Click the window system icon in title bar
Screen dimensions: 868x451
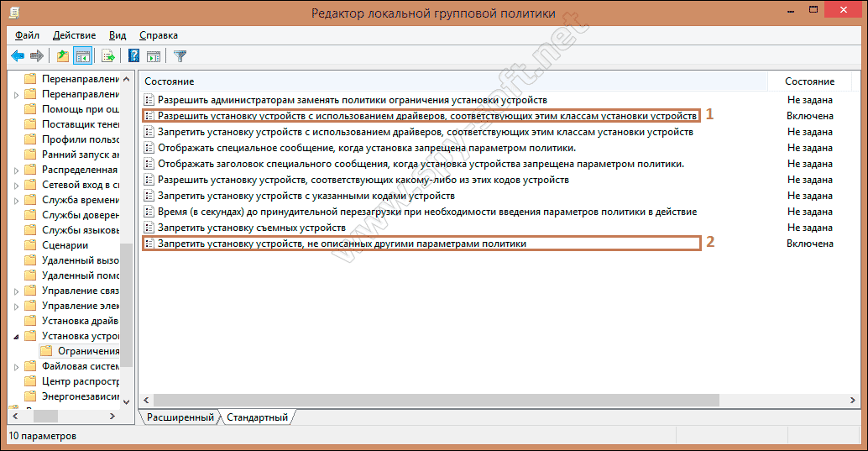point(13,12)
